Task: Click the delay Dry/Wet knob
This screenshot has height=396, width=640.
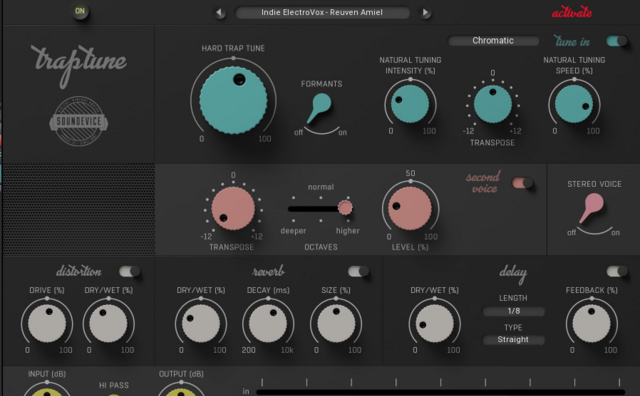Action: coord(434,323)
